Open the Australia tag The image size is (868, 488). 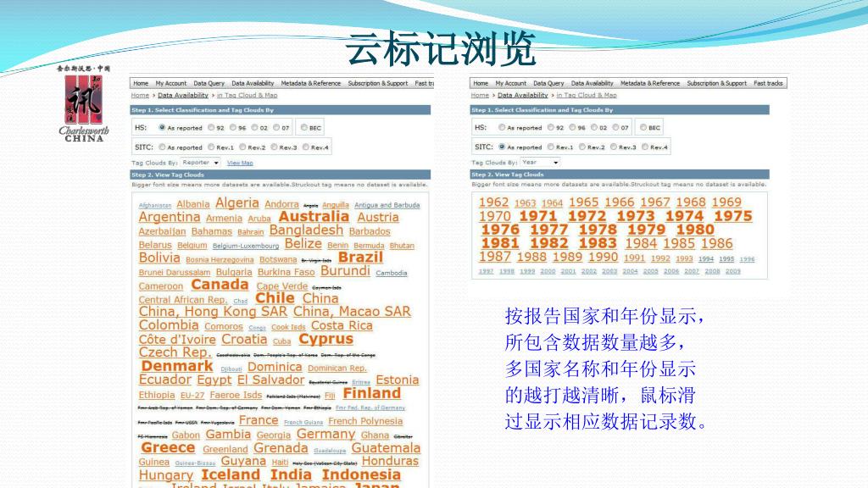(x=314, y=216)
